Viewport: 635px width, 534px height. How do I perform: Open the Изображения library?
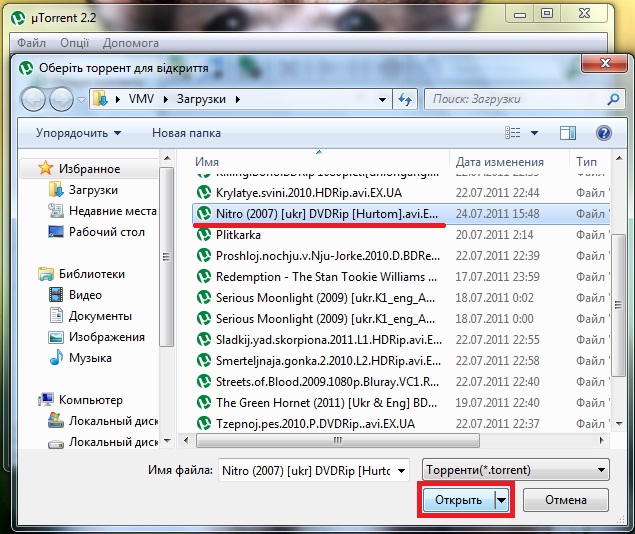click(x=107, y=337)
